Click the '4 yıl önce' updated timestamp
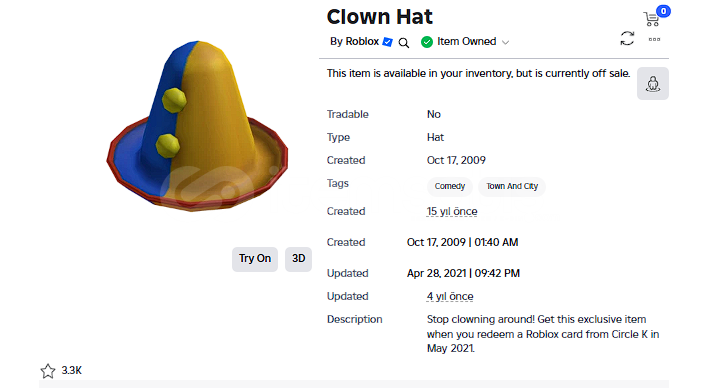Screen dimensions: 719x388 coord(450,296)
